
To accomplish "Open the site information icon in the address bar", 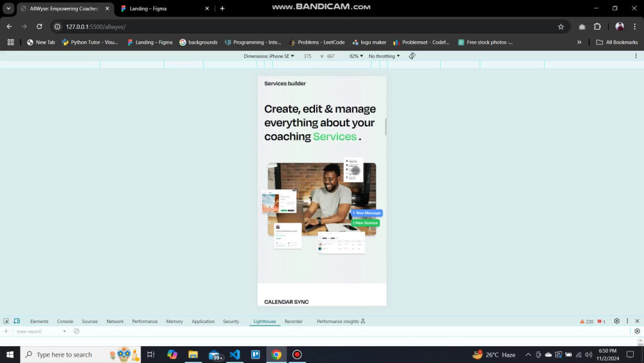I will [57, 26].
